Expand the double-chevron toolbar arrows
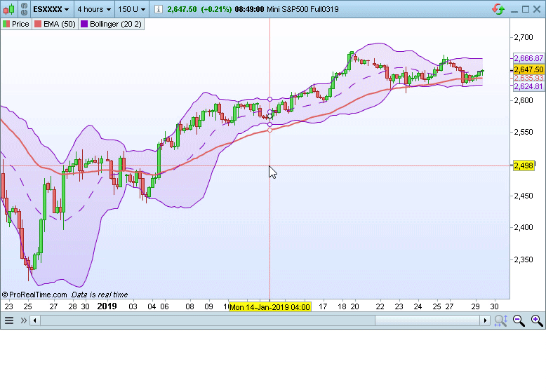The height and width of the screenshot is (392, 546). click(23, 320)
